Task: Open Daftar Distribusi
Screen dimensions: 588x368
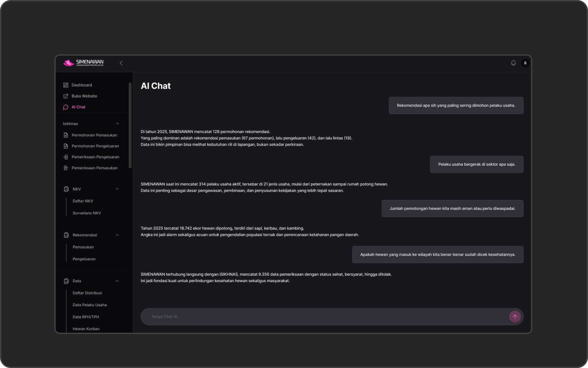Action: [x=87, y=293]
